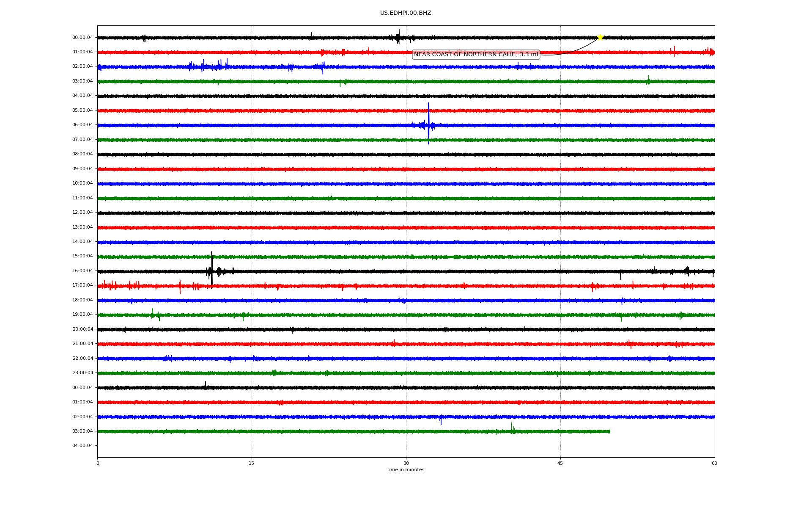The height and width of the screenshot is (508, 812).
Task: Click the 15 minute x-axis tick label
Action: point(252,463)
